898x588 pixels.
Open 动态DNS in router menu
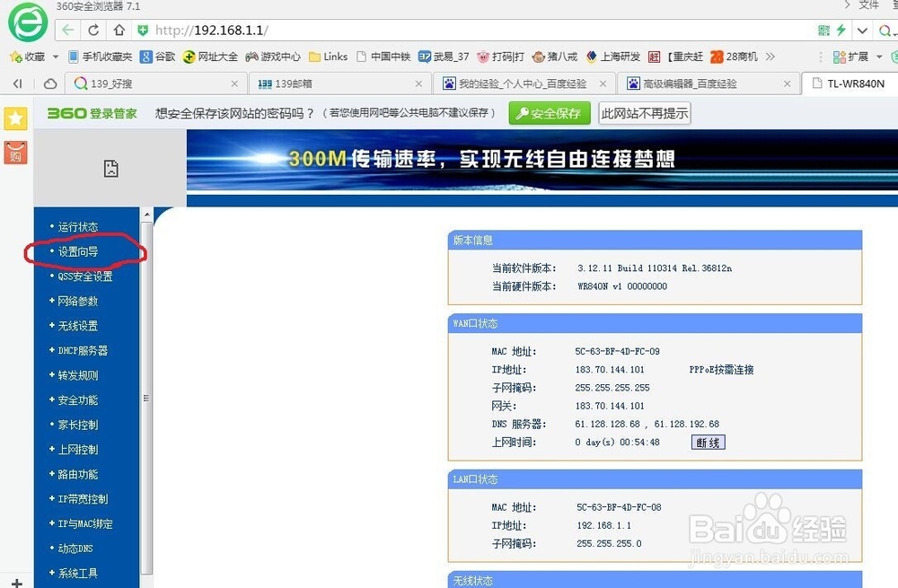[75, 548]
